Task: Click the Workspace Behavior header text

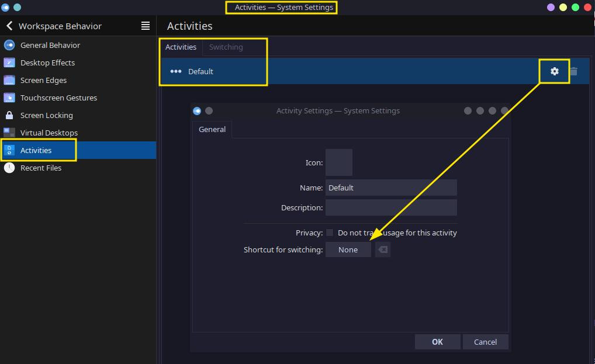Action: [x=60, y=26]
